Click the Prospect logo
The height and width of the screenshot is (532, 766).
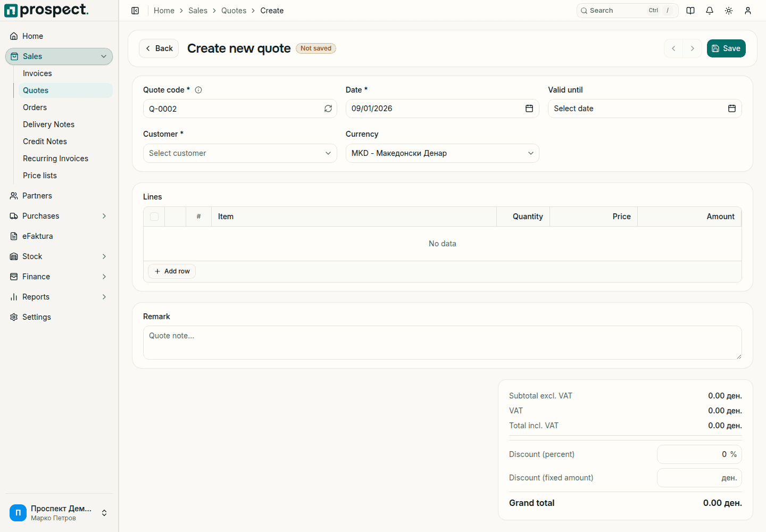coord(46,10)
